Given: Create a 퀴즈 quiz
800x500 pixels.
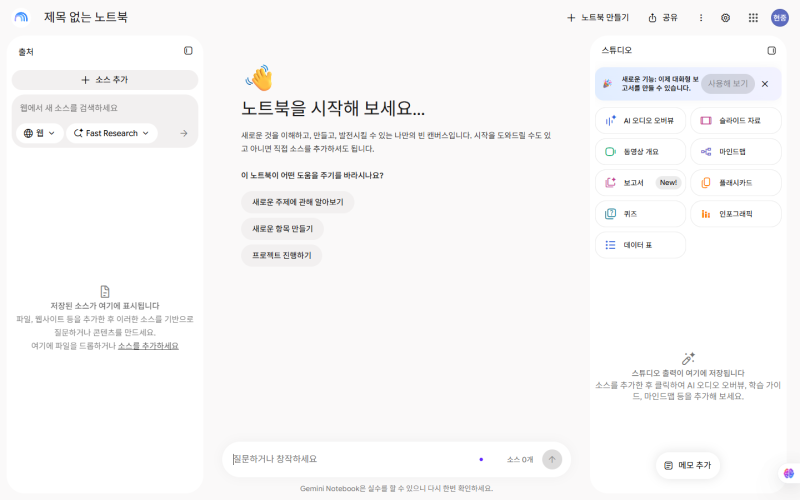Looking at the screenshot, I should (x=640, y=214).
